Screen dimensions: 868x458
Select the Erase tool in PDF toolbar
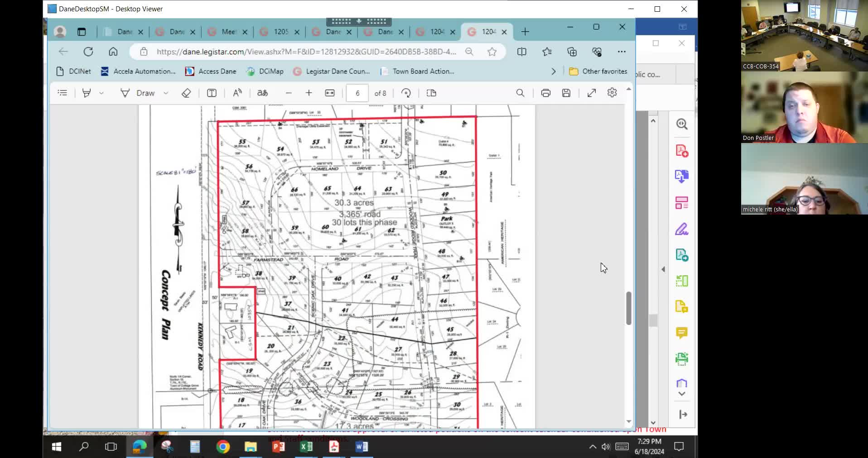point(186,93)
